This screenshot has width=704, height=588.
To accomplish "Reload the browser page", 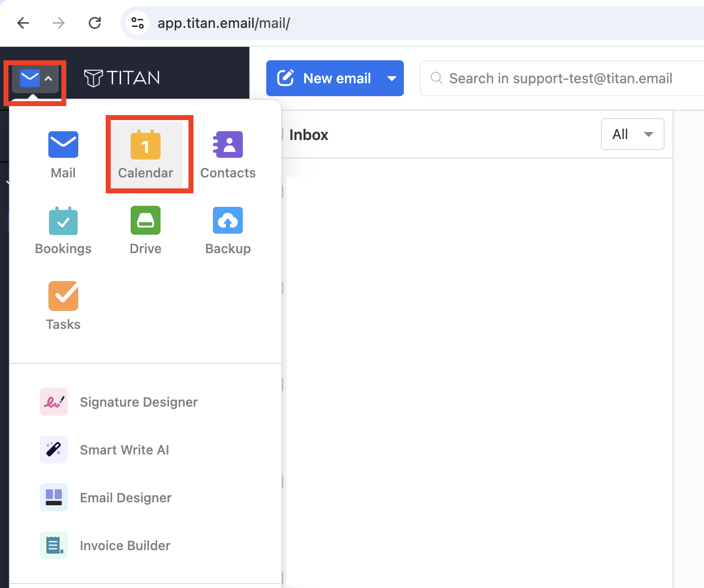I will (95, 23).
